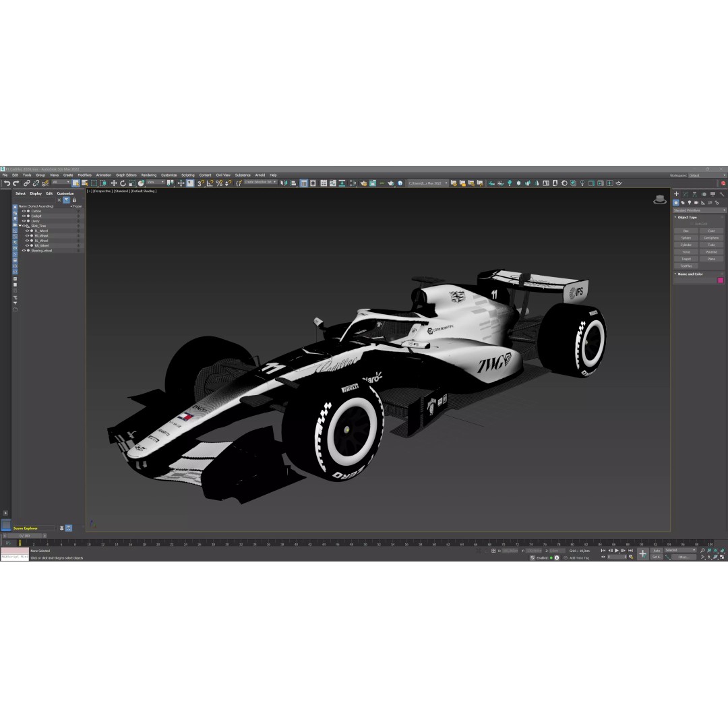Click the Align tool icon
This screenshot has height=728, width=728.
tap(293, 183)
